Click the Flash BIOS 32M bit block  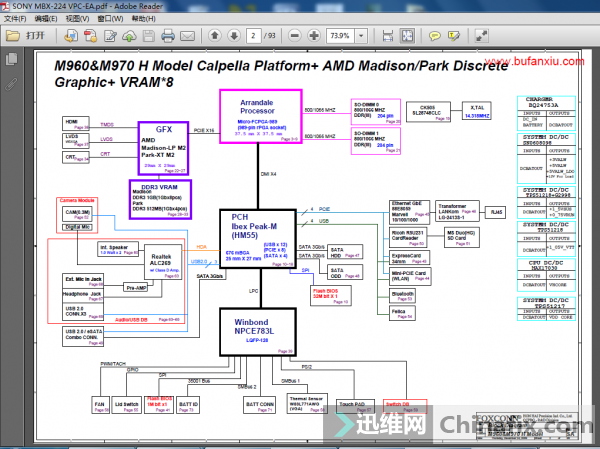[331, 296]
